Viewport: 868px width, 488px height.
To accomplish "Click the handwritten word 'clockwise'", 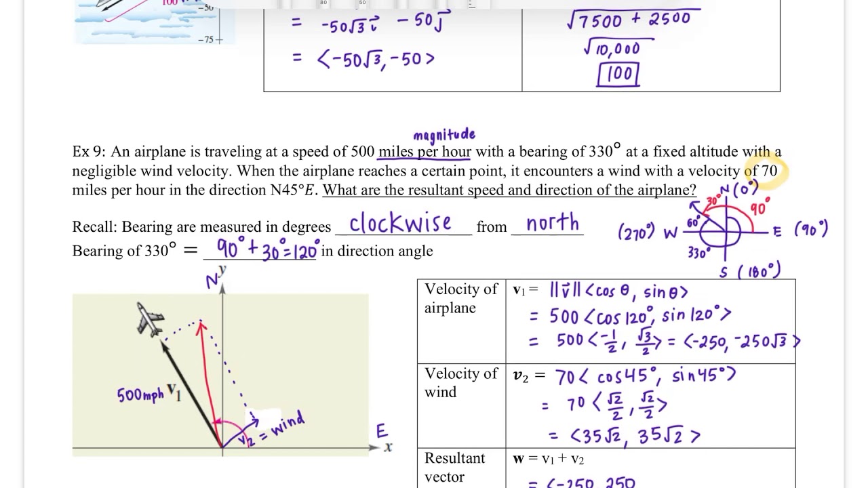I will tap(399, 222).
